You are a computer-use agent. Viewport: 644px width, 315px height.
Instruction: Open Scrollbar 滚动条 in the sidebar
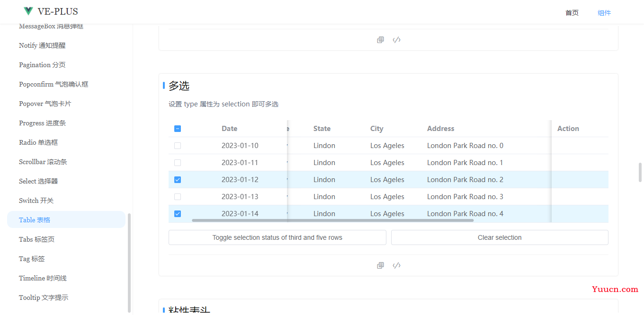pos(43,162)
